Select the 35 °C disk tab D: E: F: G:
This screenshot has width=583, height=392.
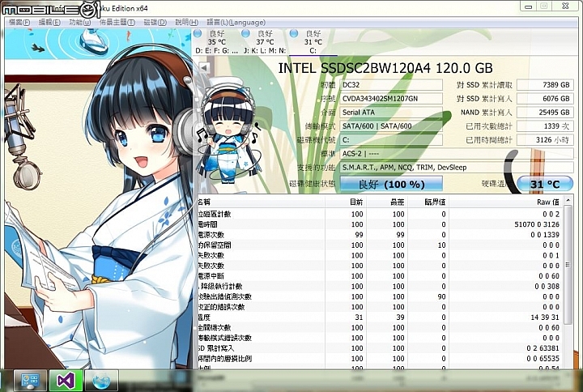click(217, 42)
